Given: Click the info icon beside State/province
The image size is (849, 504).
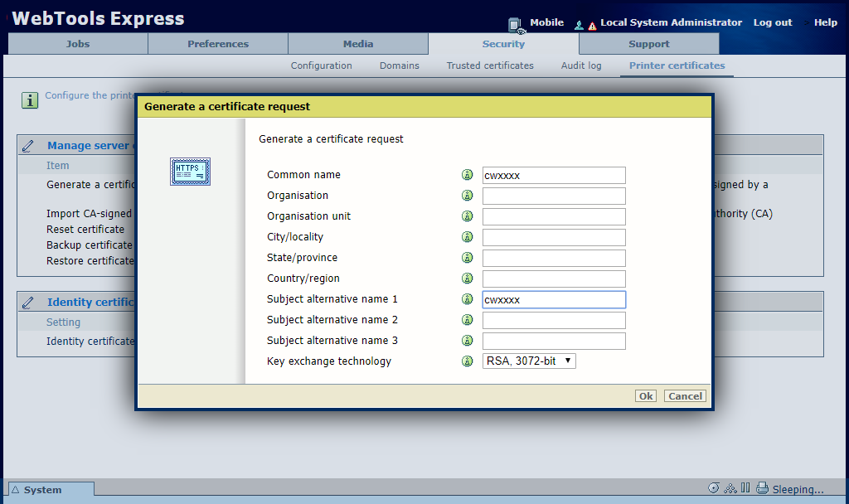Looking at the screenshot, I should [468, 258].
